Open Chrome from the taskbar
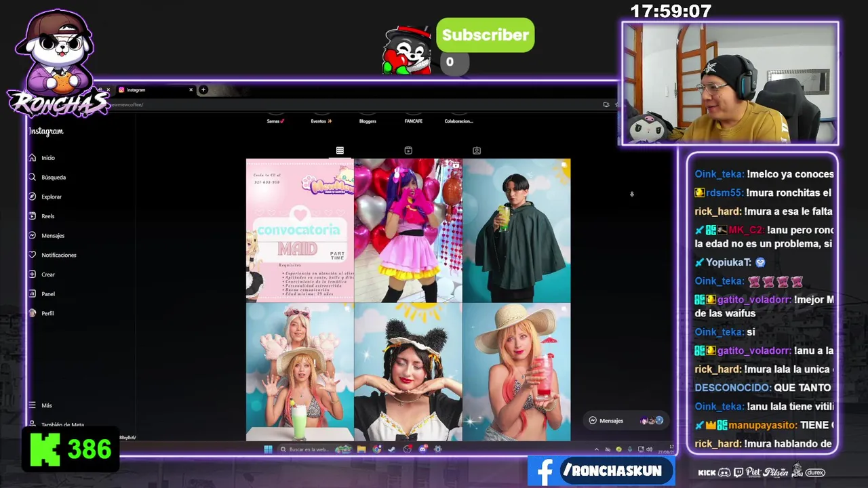 377,449
